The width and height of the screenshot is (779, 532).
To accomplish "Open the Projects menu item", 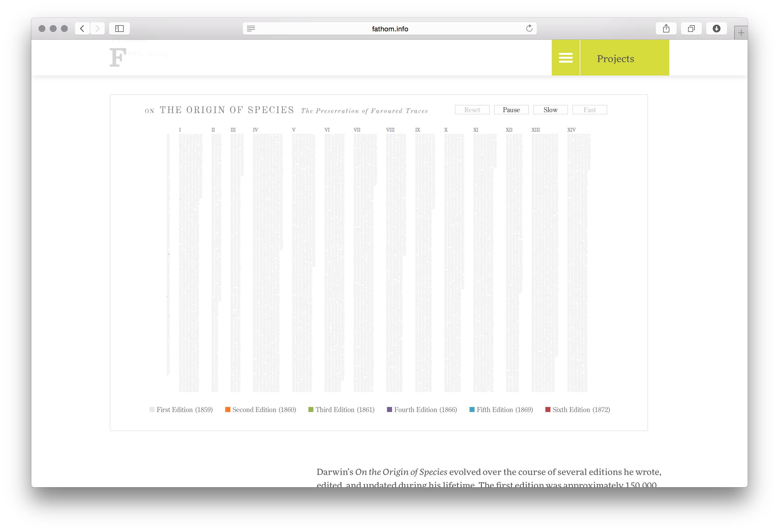I will [615, 59].
